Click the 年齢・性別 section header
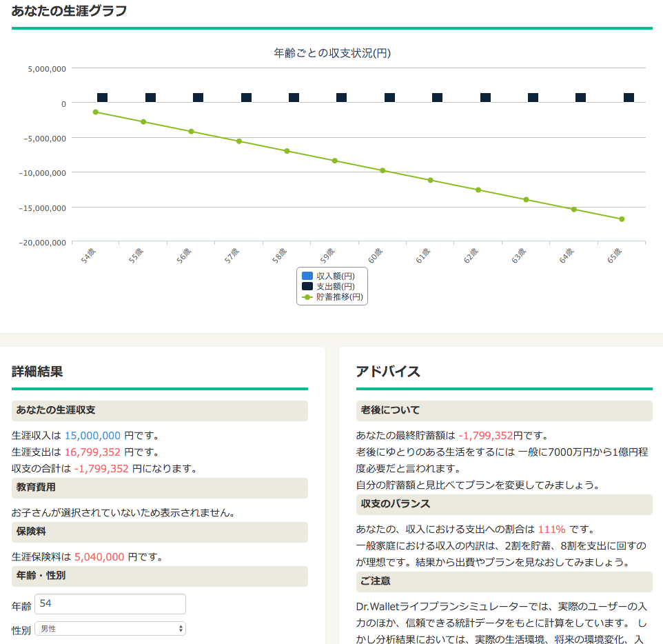This screenshot has width=663, height=644. tap(160, 576)
